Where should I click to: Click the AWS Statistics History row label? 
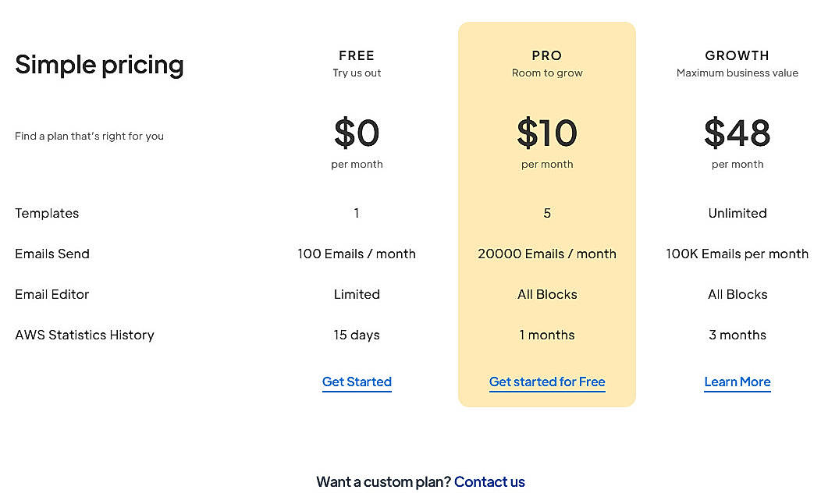pyautogui.click(x=84, y=335)
